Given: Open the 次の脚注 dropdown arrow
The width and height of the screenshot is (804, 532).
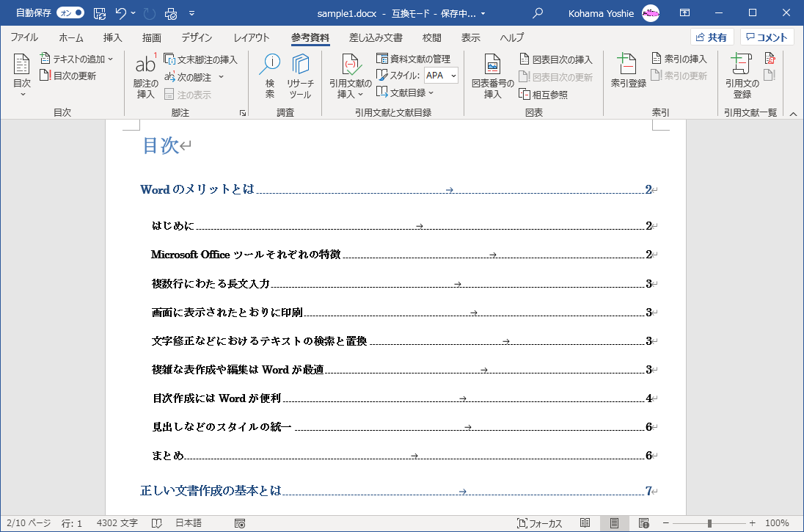Looking at the screenshot, I should pyautogui.click(x=222, y=77).
